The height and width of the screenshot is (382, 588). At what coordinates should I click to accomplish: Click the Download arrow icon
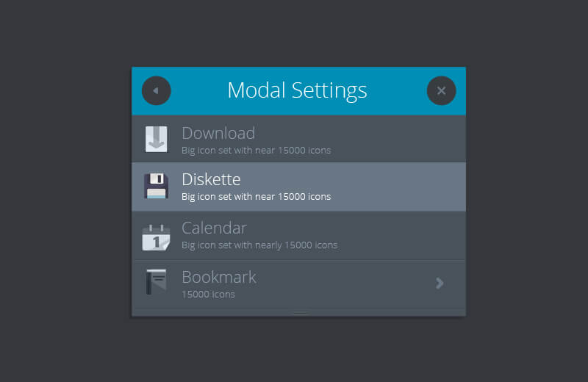pyautogui.click(x=156, y=139)
